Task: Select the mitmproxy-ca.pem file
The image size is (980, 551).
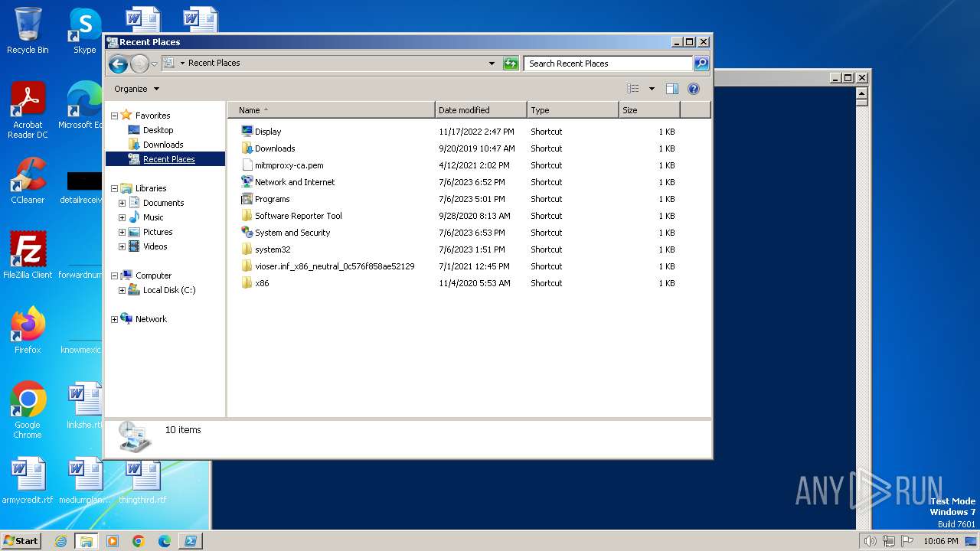Action: (x=289, y=165)
